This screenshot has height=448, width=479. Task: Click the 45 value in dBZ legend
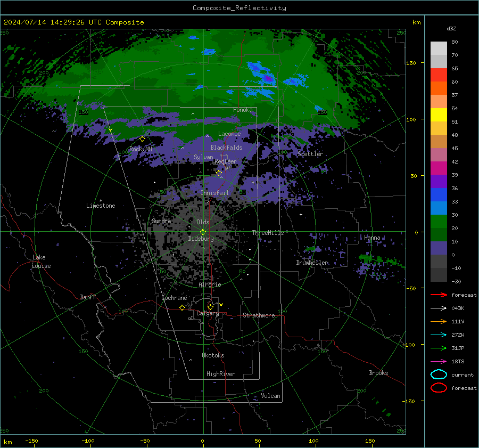455,148
